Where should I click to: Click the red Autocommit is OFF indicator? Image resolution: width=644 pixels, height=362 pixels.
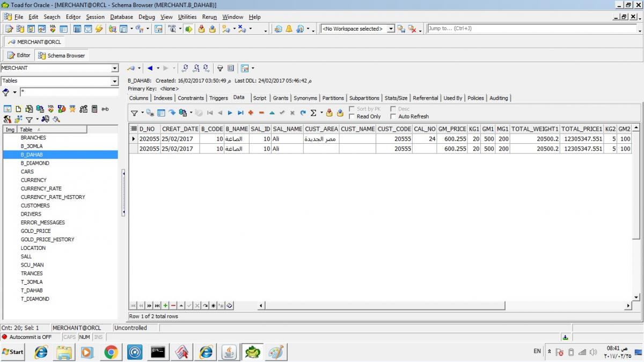[x=31, y=337]
